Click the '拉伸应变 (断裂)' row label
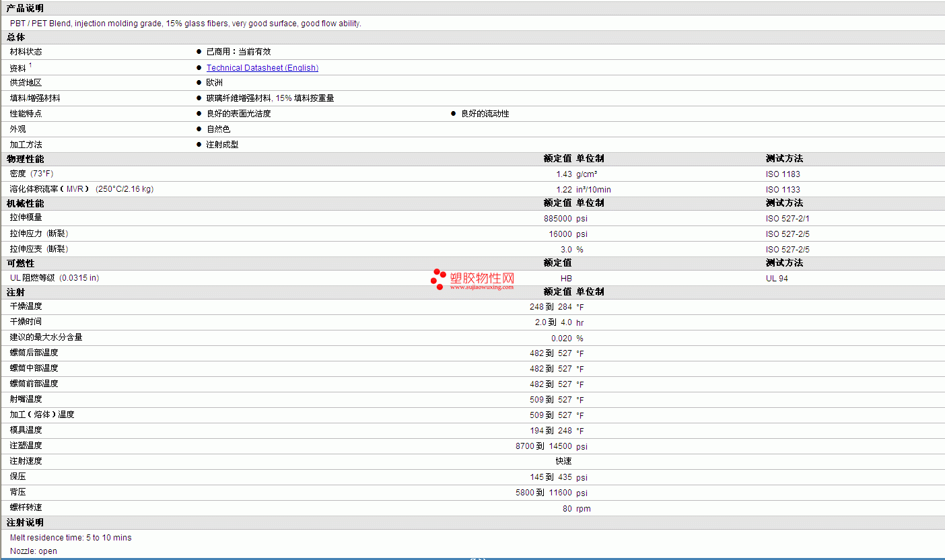Viewport: 945px width, 560px height. [39, 249]
